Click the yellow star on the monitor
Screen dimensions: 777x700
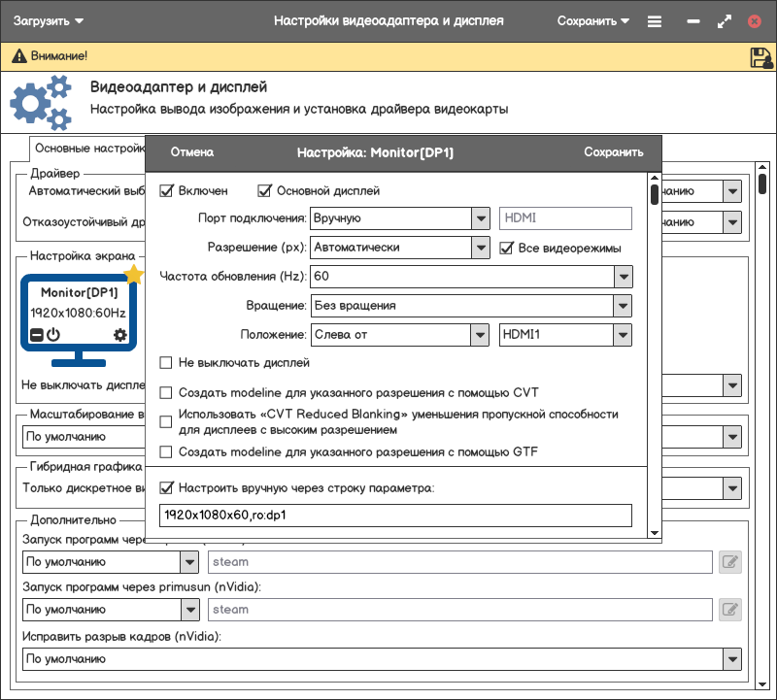coord(134,275)
